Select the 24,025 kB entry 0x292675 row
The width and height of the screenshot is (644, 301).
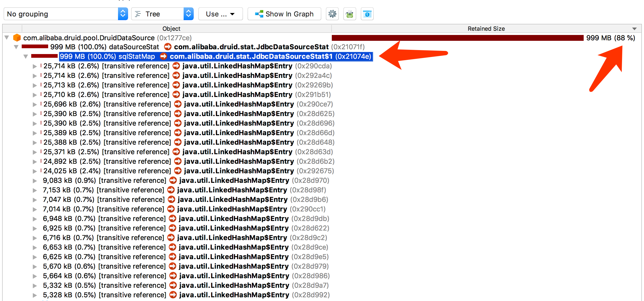point(322,171)
